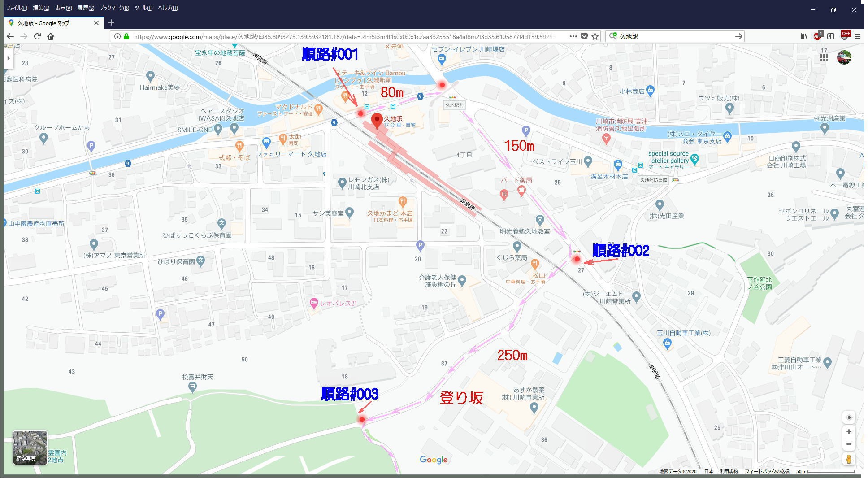868x478 pixels.
Task: Bookmark this page with the star icon
Action: tap(595, 36)
